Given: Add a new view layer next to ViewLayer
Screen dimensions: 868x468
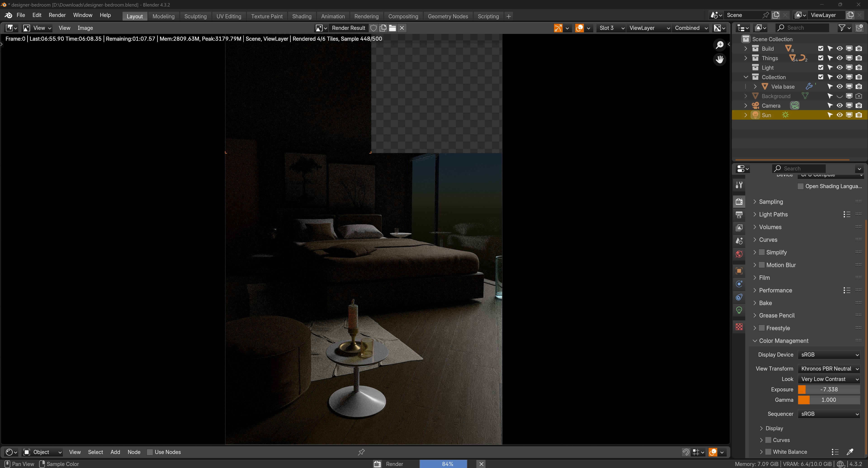Looking at the screenshot, I should [x=851, y=15].
